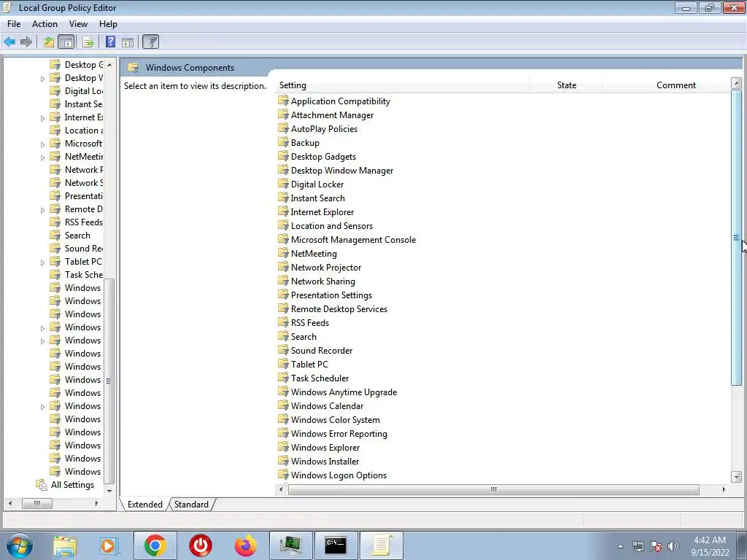Open the File menu

click(x=14, y=24)
